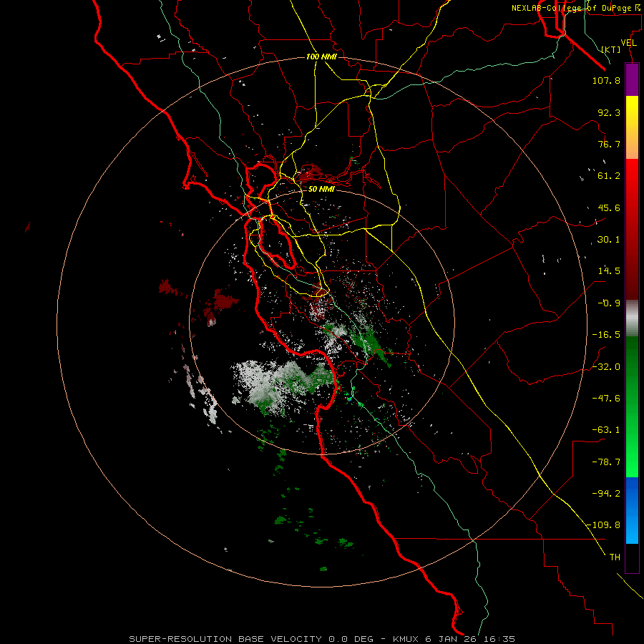
Task: Click the -32.0 velocity scale value
Action: click(x=606, y=367)
